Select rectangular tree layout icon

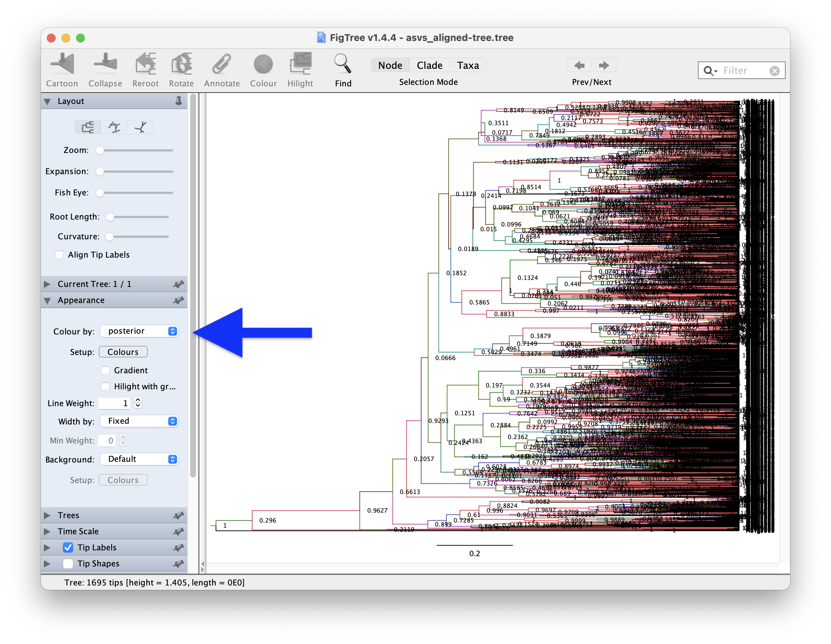pyautogui.click(x=88, y=127)
